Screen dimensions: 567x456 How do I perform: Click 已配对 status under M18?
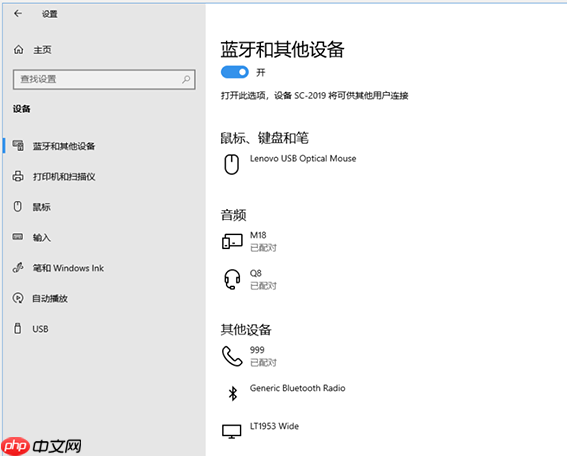tap(263, 248)
